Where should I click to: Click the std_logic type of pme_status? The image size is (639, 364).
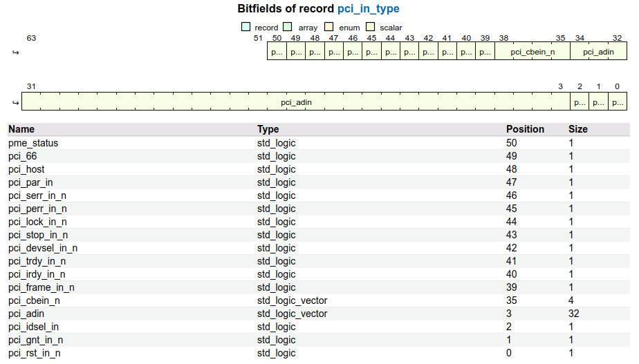tap(277, 143)
